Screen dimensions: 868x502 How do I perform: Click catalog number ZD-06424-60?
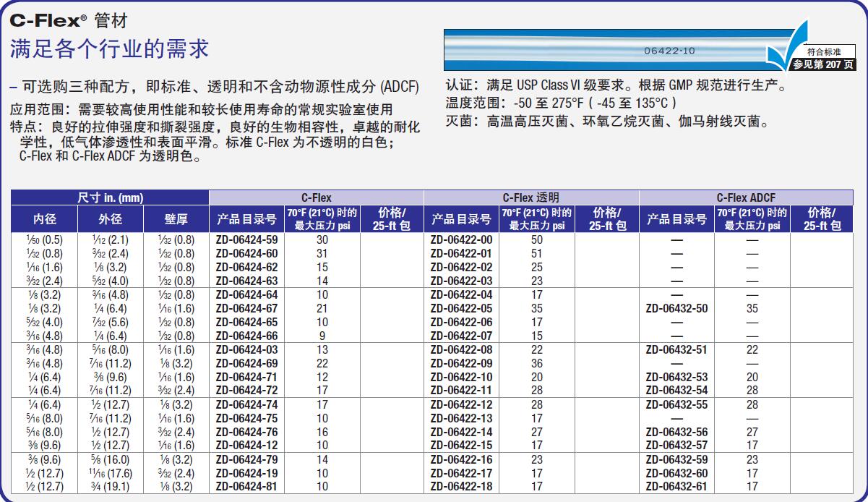246,253
